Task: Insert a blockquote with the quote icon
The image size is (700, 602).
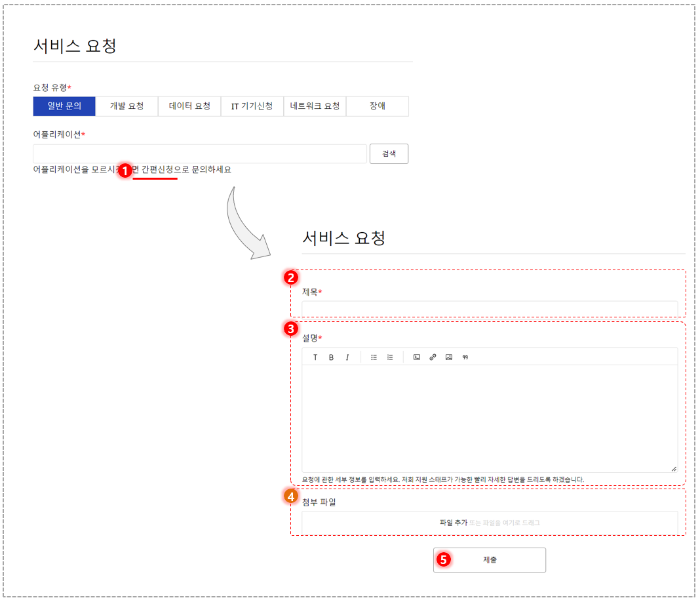Action: (465, 357)
